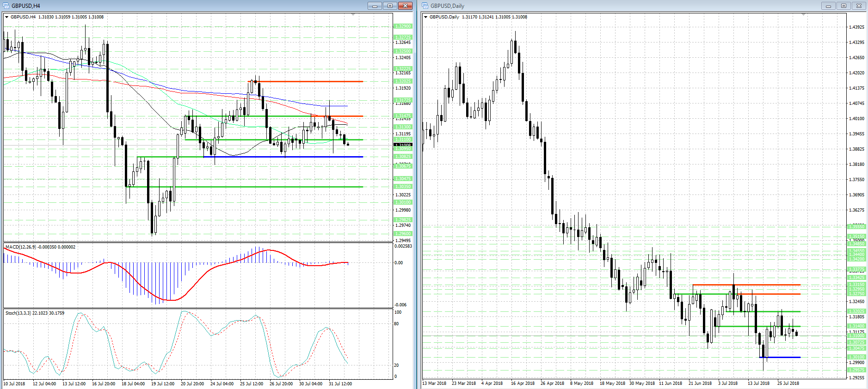Click the 1.29980 price label on the H4 price axis
Image resolution: width=868 pixels, height=389 pixels.
click(403, 210)
